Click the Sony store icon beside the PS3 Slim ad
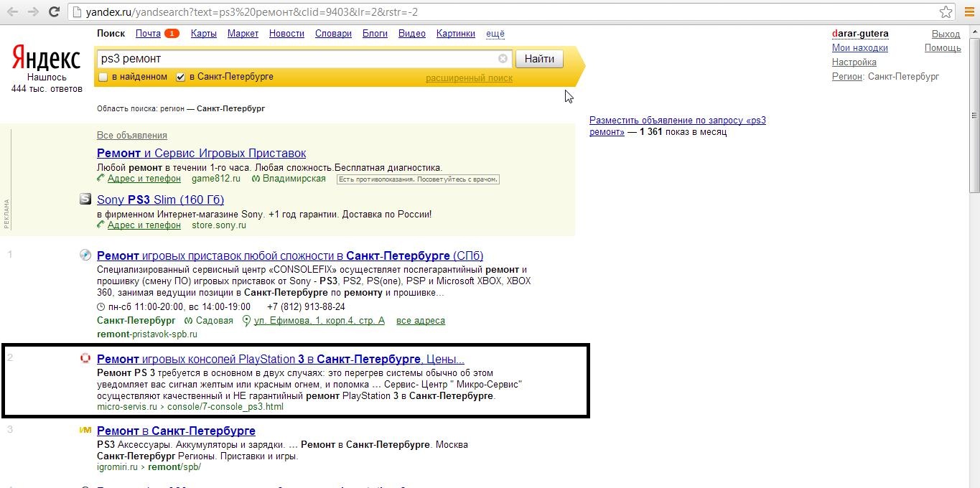 (85, 200)
